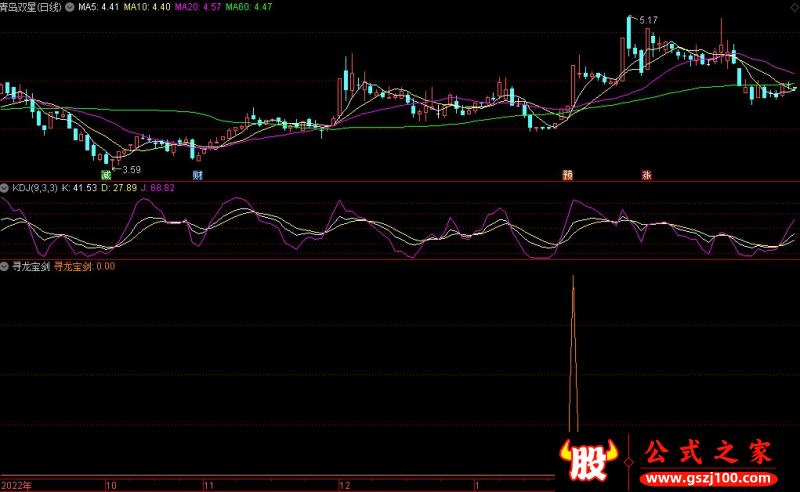The image size is (800, 492).
Task: Select the KDJ(9,3,3) indicator label
Action: [34, 187]
